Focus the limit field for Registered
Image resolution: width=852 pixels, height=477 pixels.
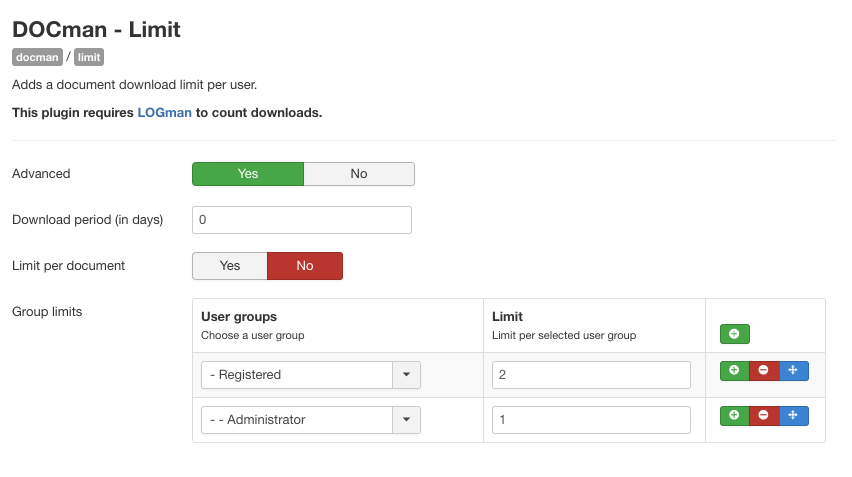tap(591, 375)
